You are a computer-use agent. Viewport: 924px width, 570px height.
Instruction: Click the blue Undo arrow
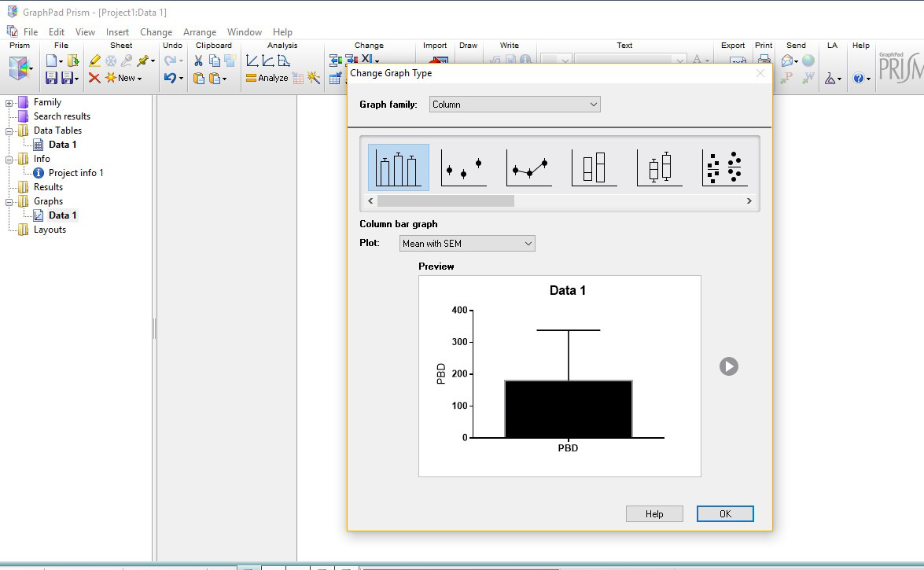171,78
